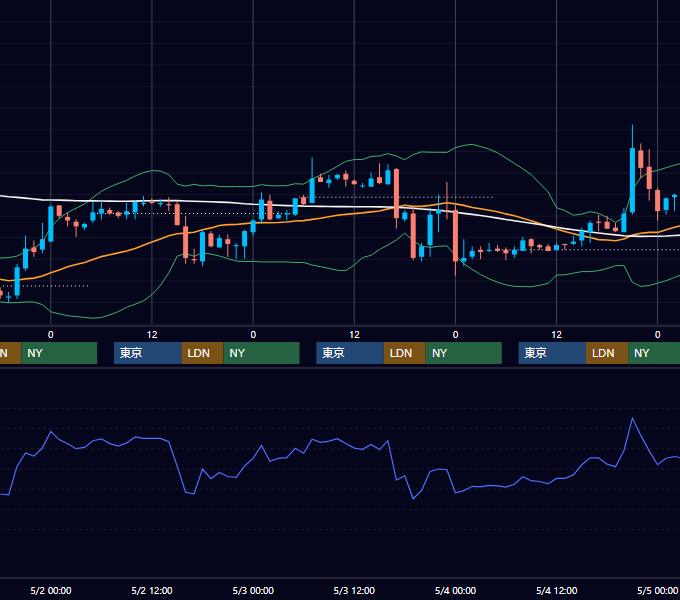The height and width of the screenshot is (600, 680).
Task: Click the 5/2 12:00 date label
Action: (x=152, y=590)
